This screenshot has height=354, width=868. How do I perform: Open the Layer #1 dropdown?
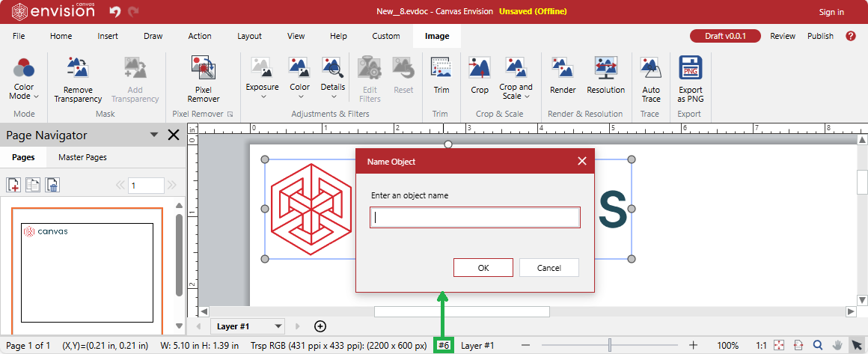(x=248, y=326)
